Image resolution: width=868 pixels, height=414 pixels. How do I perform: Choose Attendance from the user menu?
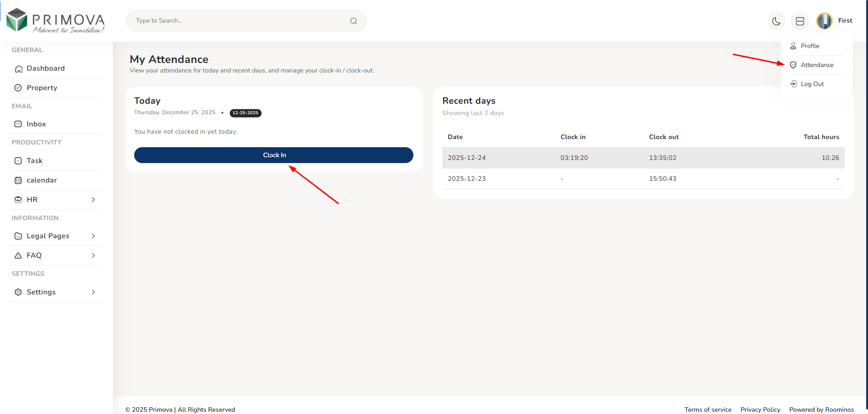817,65
